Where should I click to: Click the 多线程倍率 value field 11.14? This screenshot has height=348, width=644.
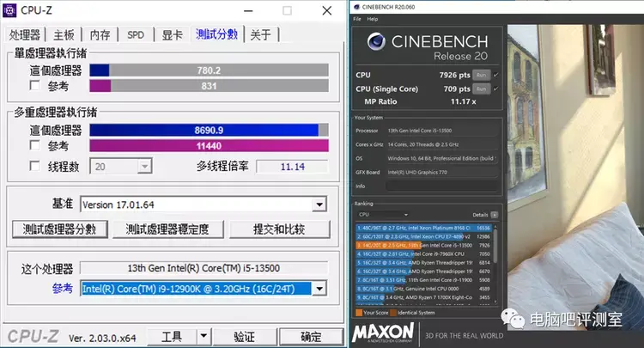(x=293, y=167)
